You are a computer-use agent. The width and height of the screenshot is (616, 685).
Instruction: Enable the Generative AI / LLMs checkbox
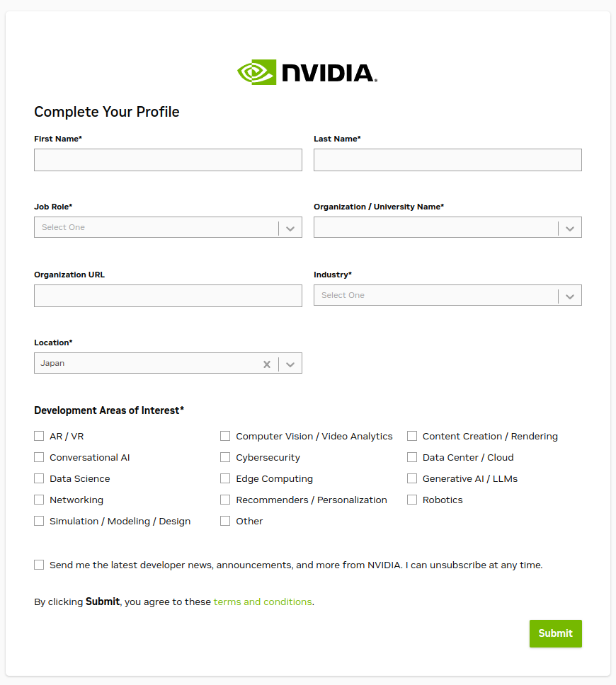[412, 478]
